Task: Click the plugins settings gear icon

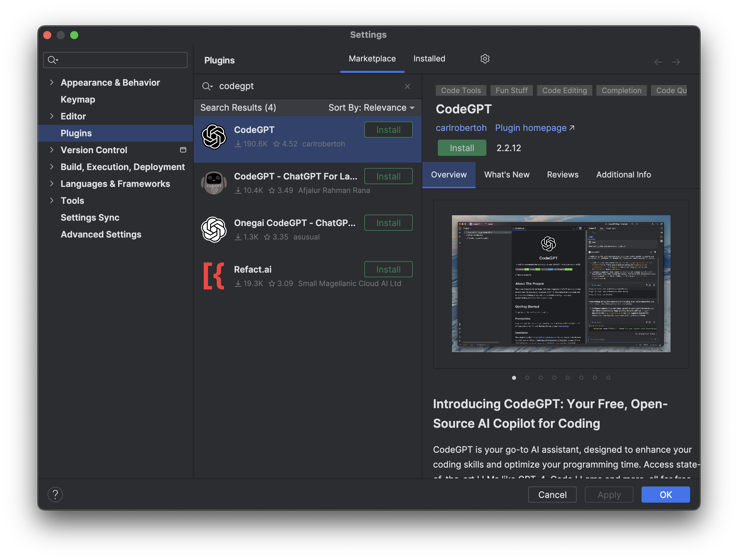Action: [x=485, y=59]
